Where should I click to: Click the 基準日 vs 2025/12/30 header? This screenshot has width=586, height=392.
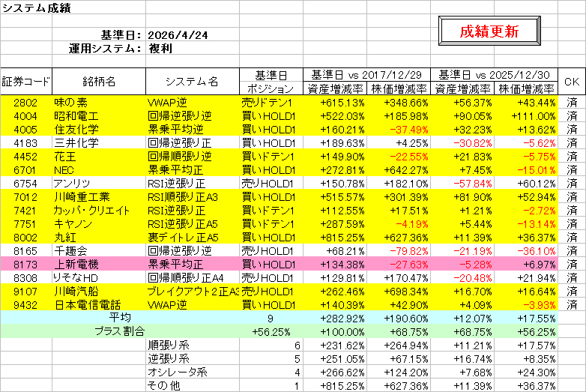[494, 75]
